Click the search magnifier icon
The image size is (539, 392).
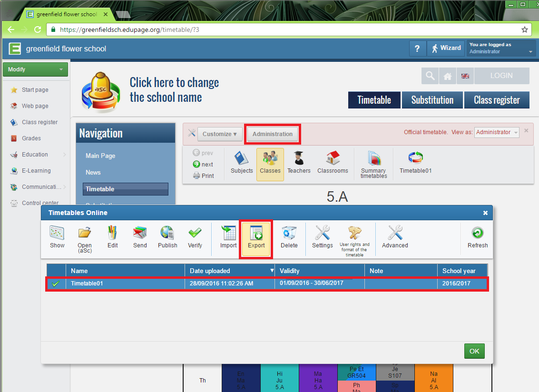coord(430,76)
